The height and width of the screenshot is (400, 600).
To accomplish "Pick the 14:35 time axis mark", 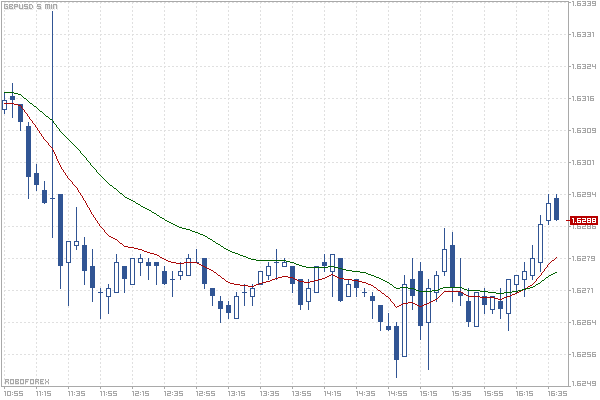I will point(365,393).
